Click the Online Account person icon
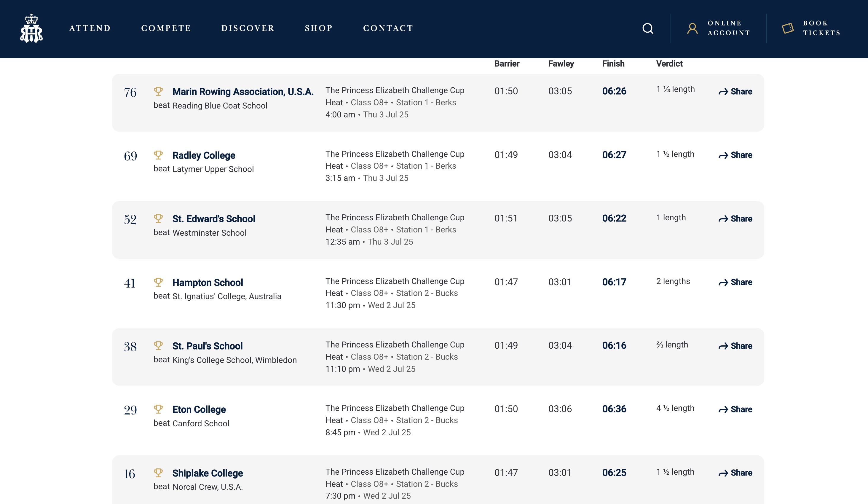This screenshot has width=868, height=504. 692,28
